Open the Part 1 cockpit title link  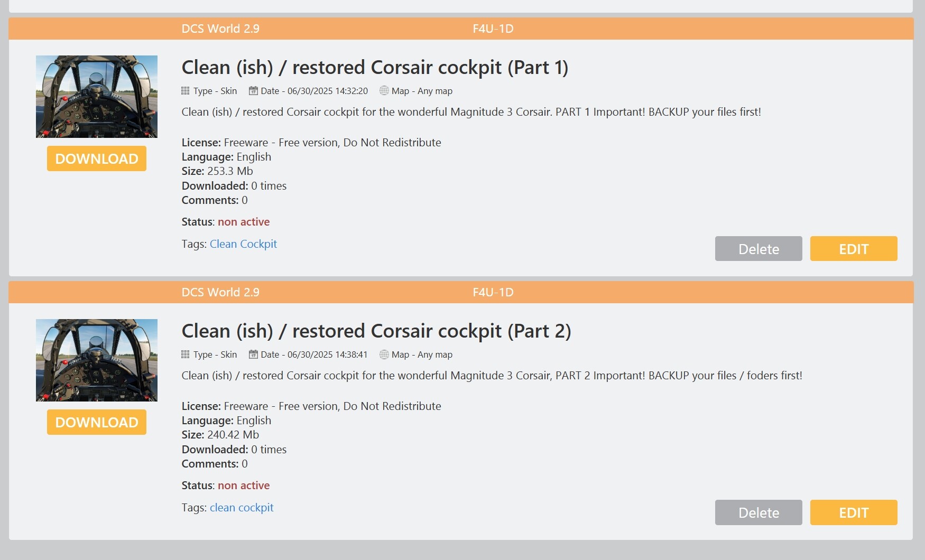coord(375,68)
